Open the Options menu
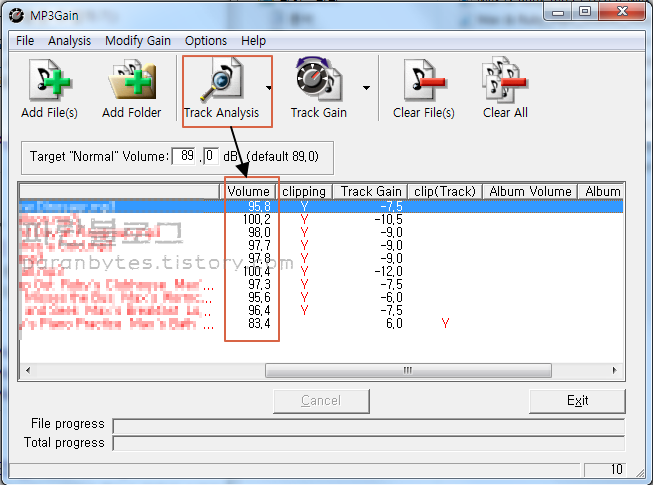Image resolution: width=653 pixels, height=485 pixels. coord(206,41)
